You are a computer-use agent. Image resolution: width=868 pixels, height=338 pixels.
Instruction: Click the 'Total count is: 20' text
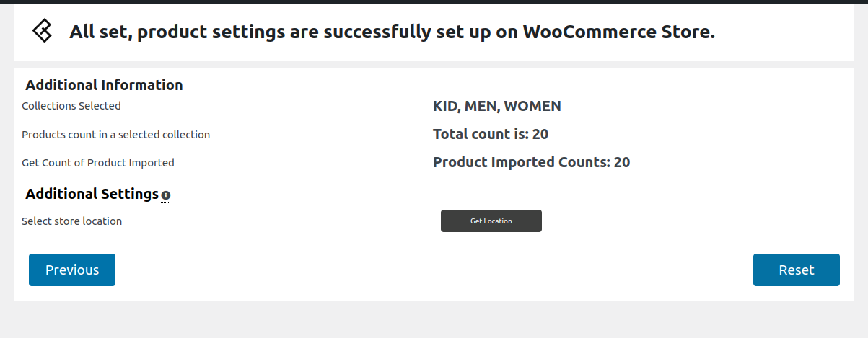(x=491, y=134)
